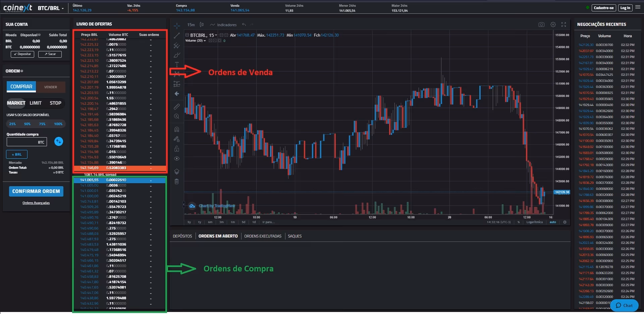The width and height of the screenshot is (644, 314).
Task: Click the undo arrow in chart toolbar
Action: (244, 24)
